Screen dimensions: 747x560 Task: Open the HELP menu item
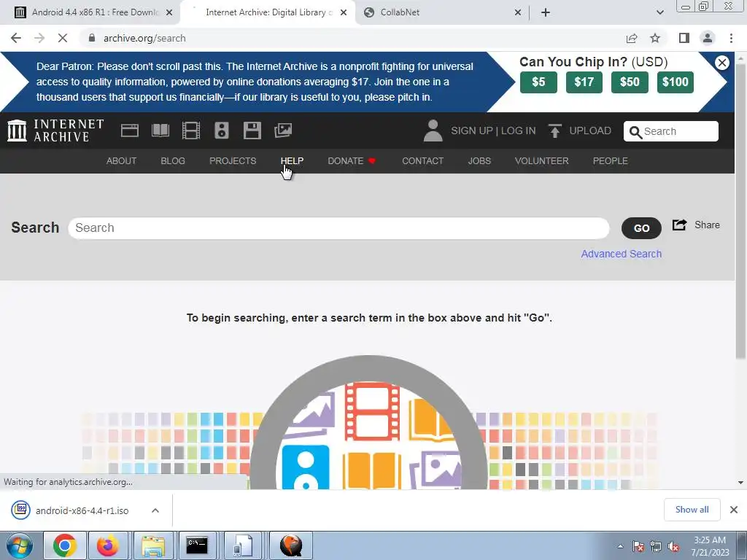(x=292, y=161)
